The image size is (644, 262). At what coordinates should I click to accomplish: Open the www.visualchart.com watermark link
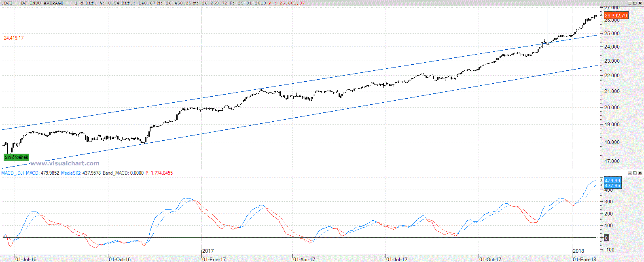tap(65, 163)
